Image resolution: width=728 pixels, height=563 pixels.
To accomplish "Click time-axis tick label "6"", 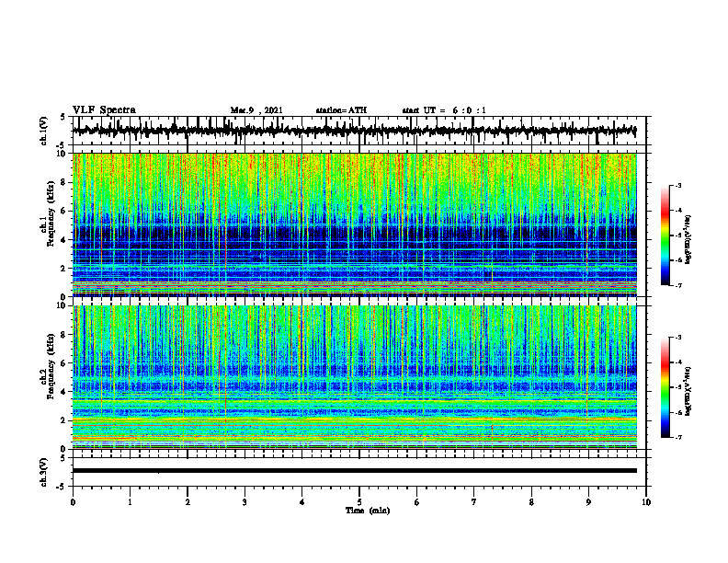I will tap(417, 502).
